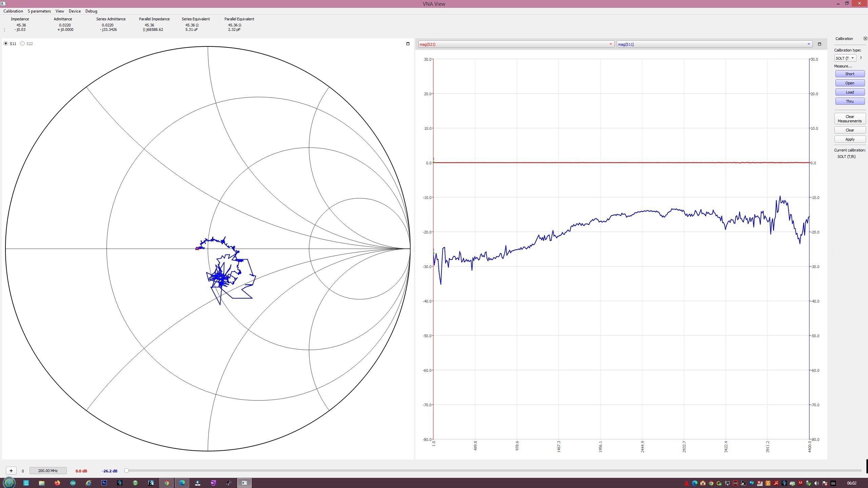Click the Parallel Equivalent 2.32 pF value
The image size is (868, 488).
pos(234,29)
